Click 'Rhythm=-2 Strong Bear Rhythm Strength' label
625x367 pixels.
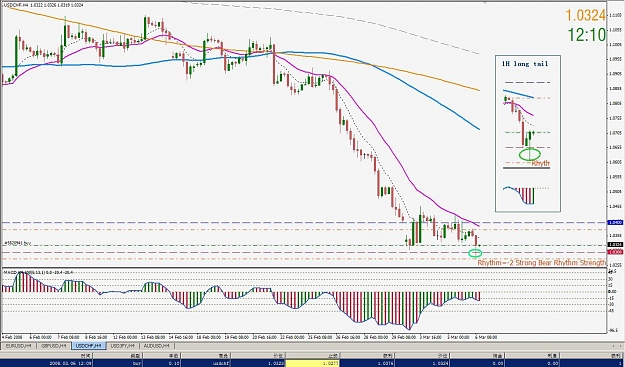[x=542, y=263]
